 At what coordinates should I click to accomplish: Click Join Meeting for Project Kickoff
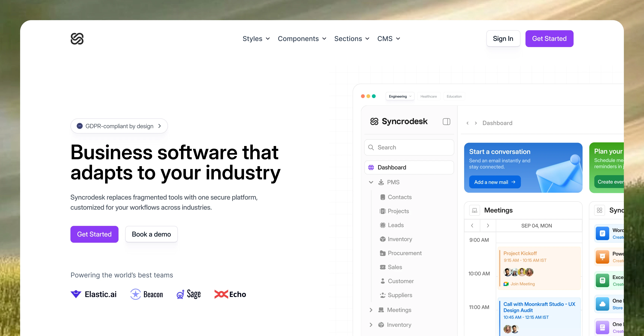pos(522,284)
